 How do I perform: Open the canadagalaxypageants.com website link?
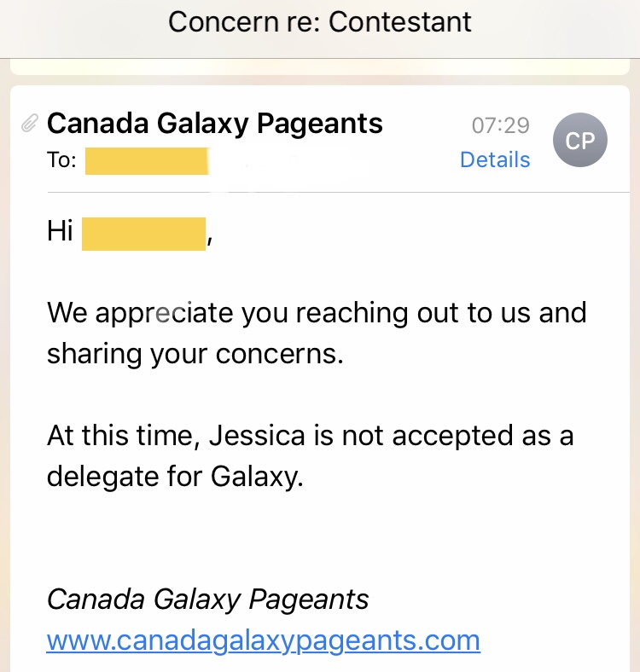[264, 640]
